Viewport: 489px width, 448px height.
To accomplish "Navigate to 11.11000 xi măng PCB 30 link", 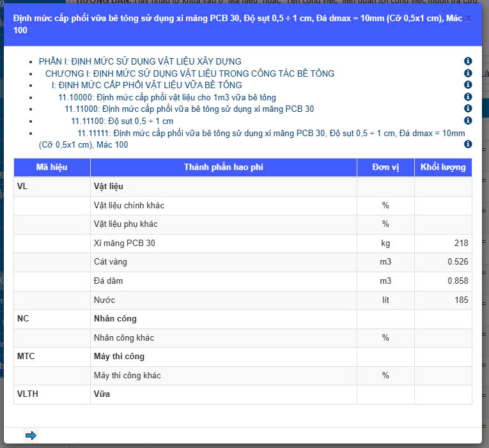I will pyautogui.click(x=189, y=109).
